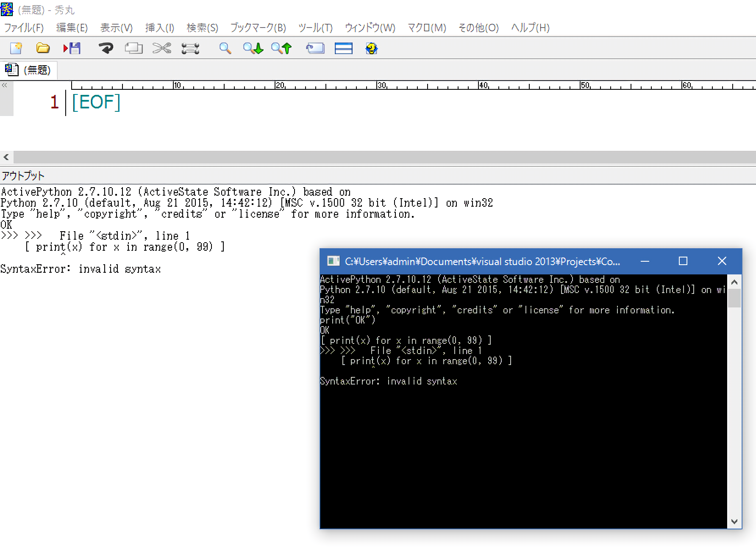The height and width of the screenshot is (559, 756).
Task: Click the switch window icon in the toolbar
Action: click(x=315, y=48)
